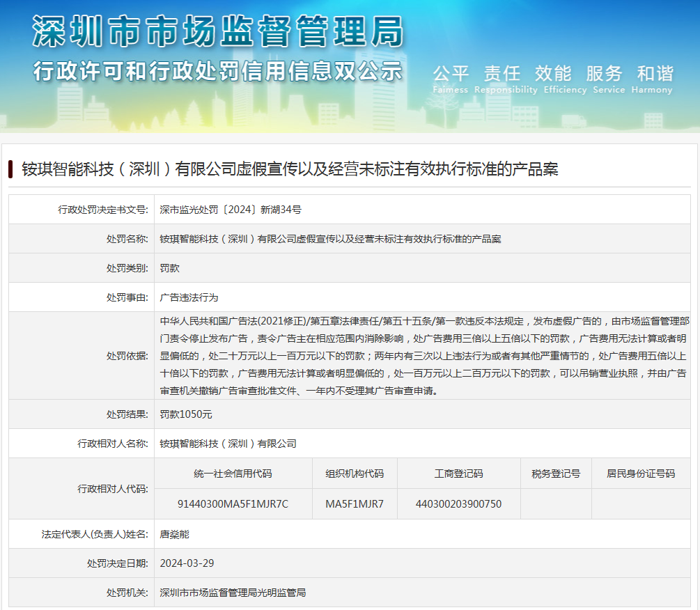Click the penalty result 罚款1050元
700x610 pixels.
click(186, 414)
